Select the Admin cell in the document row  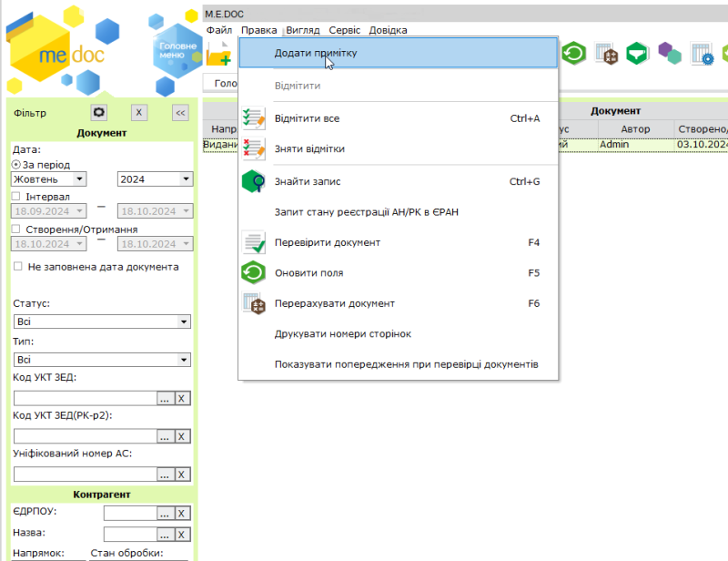click(x=635, y=145)
